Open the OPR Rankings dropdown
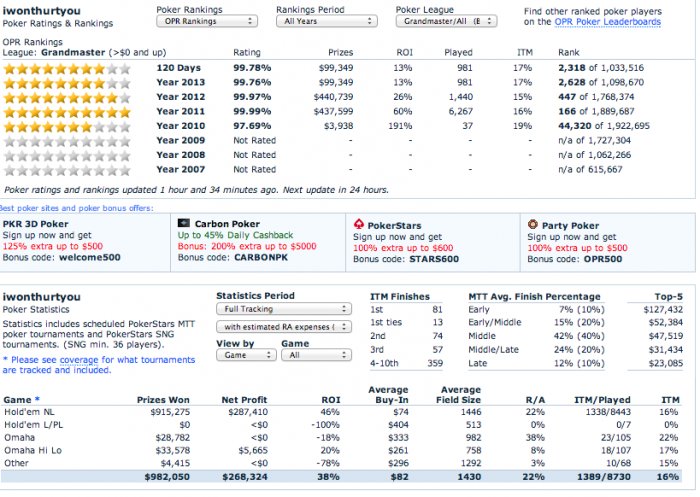 coord(207,21)
